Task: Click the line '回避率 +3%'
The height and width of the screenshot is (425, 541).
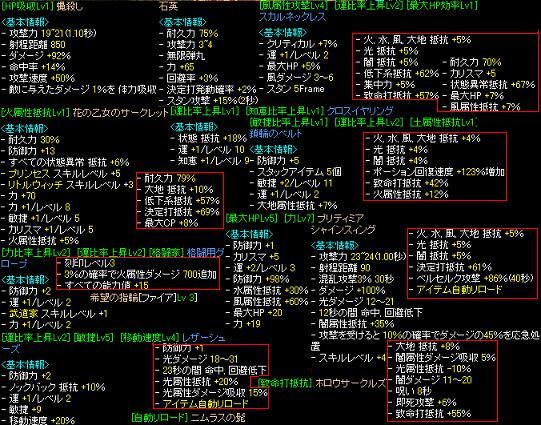Action: tap(192, 78)
